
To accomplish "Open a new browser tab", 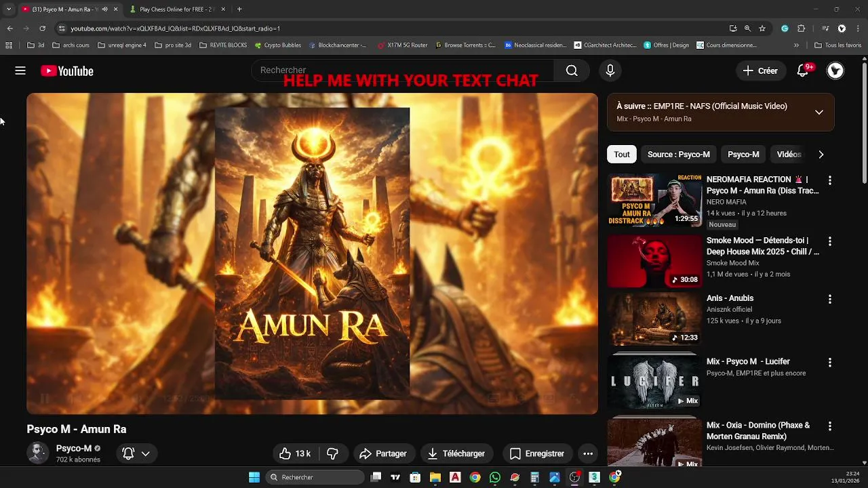I will (239, 9).
